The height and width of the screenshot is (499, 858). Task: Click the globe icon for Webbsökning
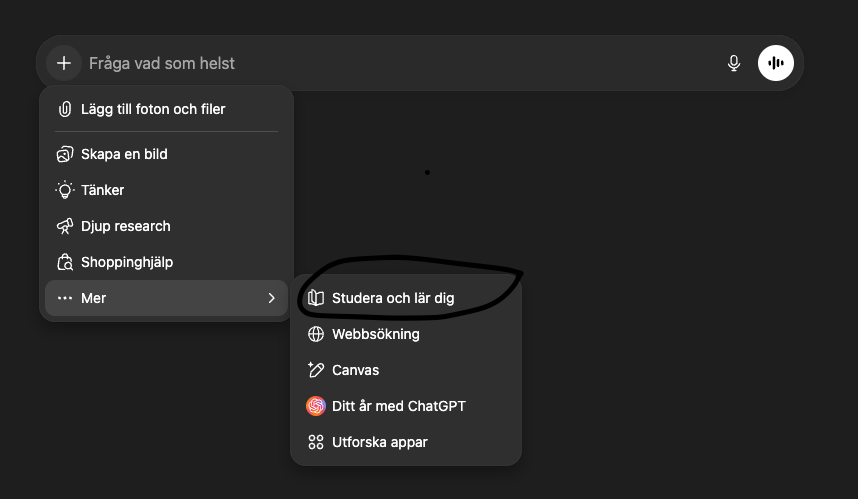(x=316, y=334)
